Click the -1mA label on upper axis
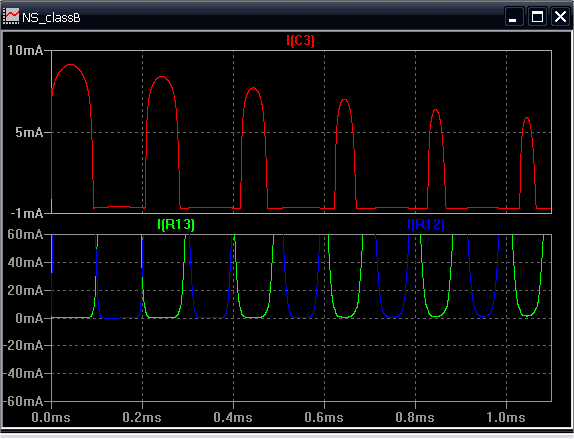574x439 pixels. click(x=27, y=213)
